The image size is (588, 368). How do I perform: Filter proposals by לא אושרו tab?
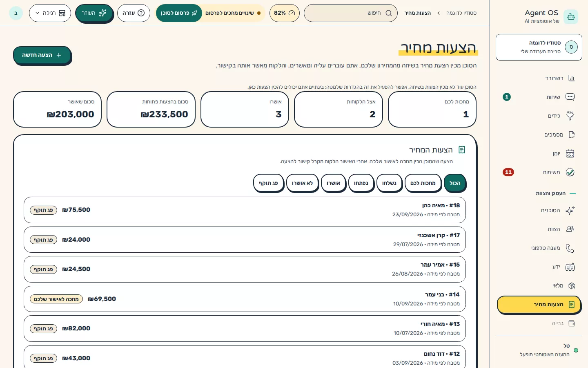302,183
